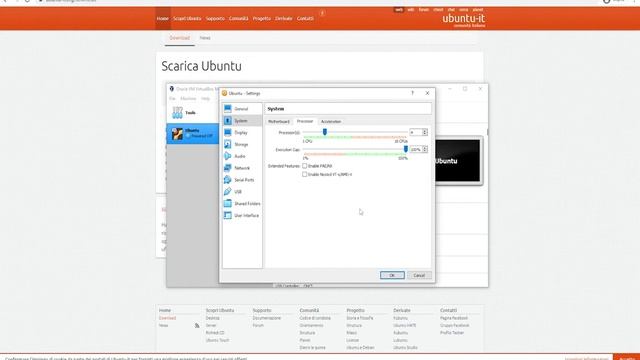Click the Cancel button
The width and height of the screenshot is (640, 360).
(419, 275)
